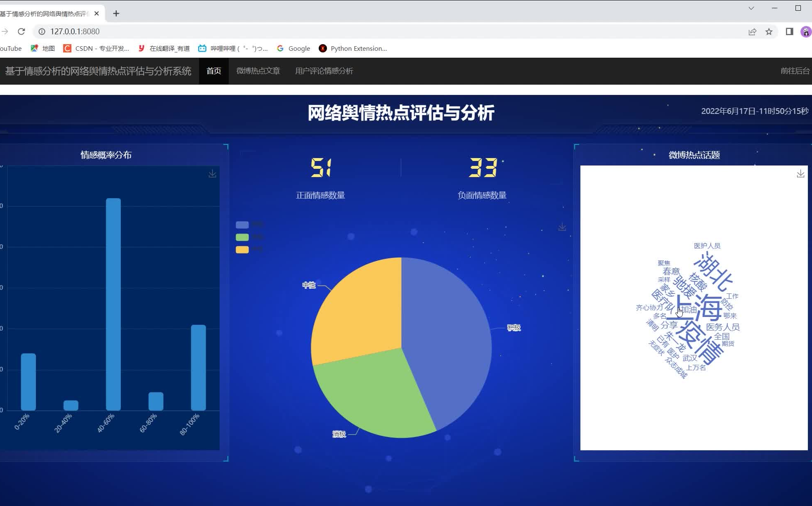812x506 pixels.
Task: Go to the 微博热点文章 tab
Action: tap(258, 71)
